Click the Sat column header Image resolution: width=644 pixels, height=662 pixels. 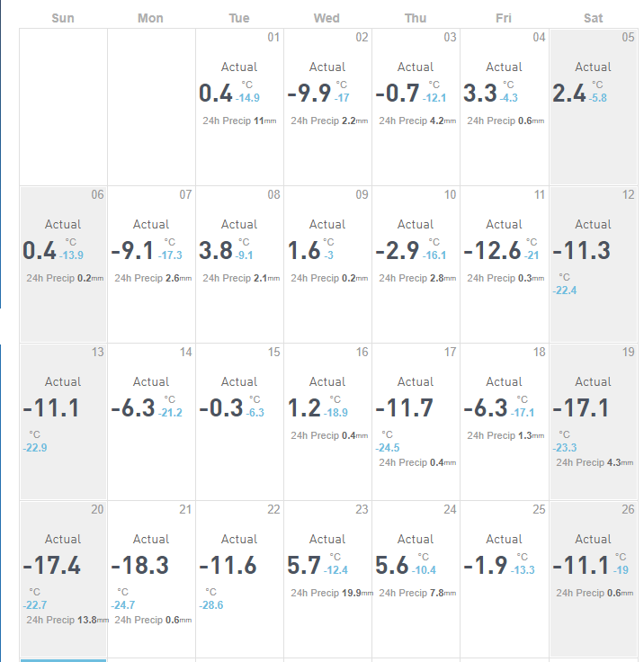[593, 18]
